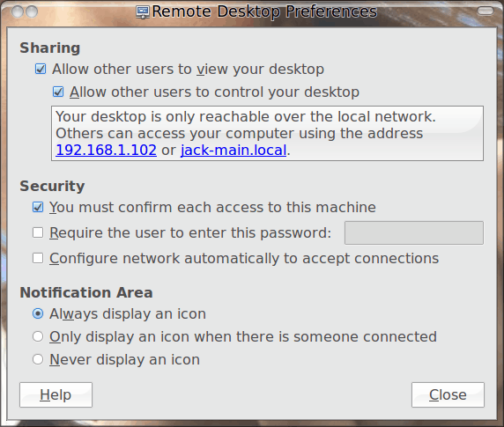The width and height of the screenshot is (504, 427).
Task: Click the leftmost round window button
Action: (x=18, y=11)
